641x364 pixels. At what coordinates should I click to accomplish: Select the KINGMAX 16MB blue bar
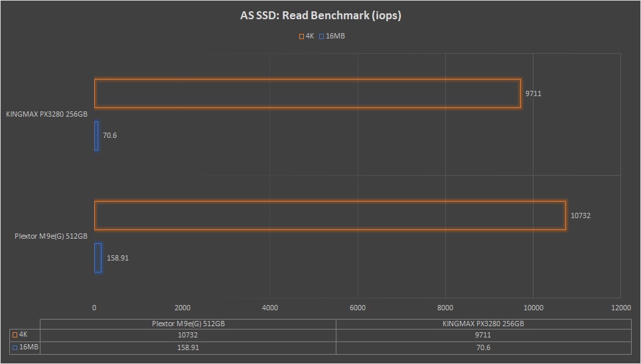click(x=96, y=136)
